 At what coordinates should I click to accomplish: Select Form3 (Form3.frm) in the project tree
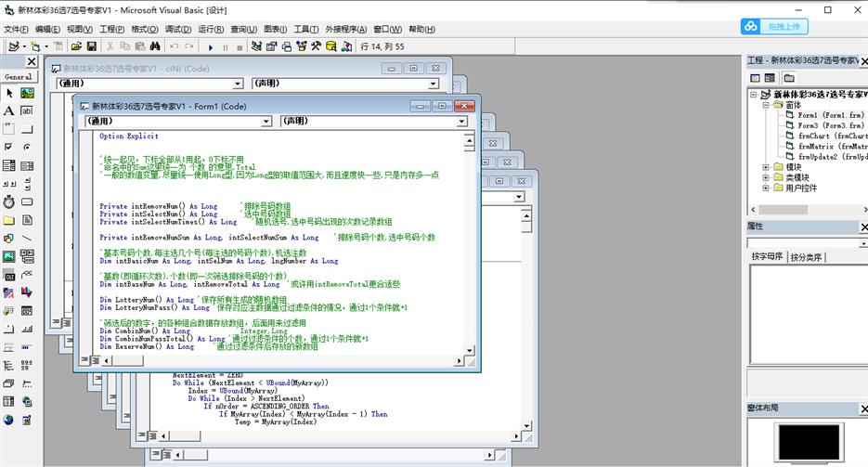(x=825, y=125)
